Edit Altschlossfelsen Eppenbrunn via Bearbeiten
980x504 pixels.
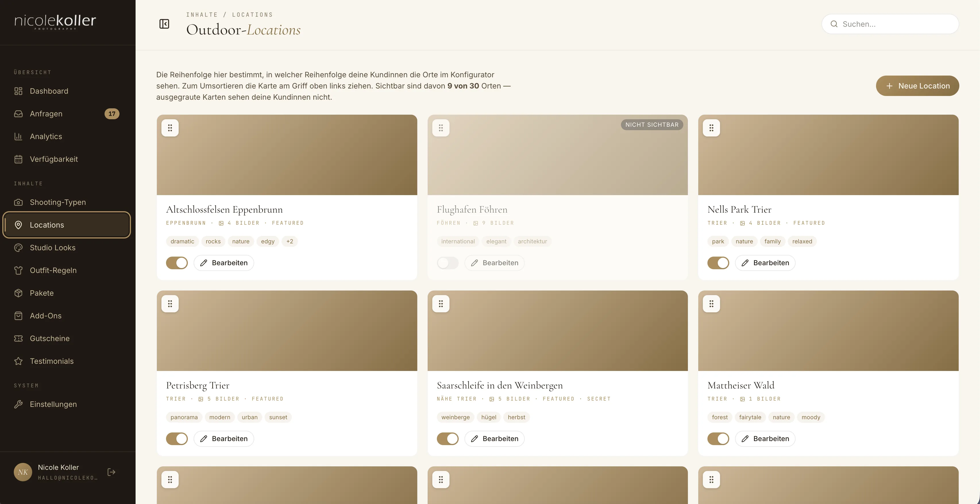coord(224,263)
